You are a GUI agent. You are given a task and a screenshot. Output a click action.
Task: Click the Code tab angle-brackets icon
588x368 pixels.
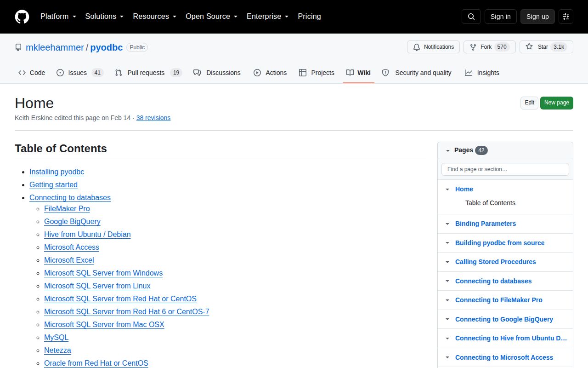click(x=22, y=73)
